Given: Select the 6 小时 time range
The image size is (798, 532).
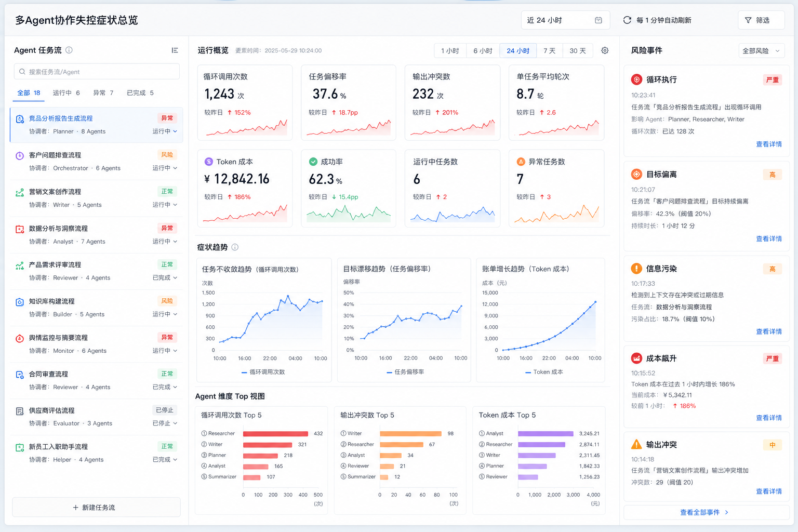Looking at the screenshot, I should click(483, 51).
